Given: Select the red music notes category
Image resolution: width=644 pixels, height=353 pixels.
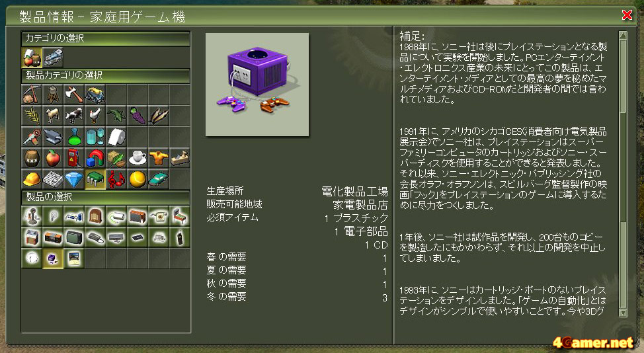Looking at the screenshot, I should point(116,179).
